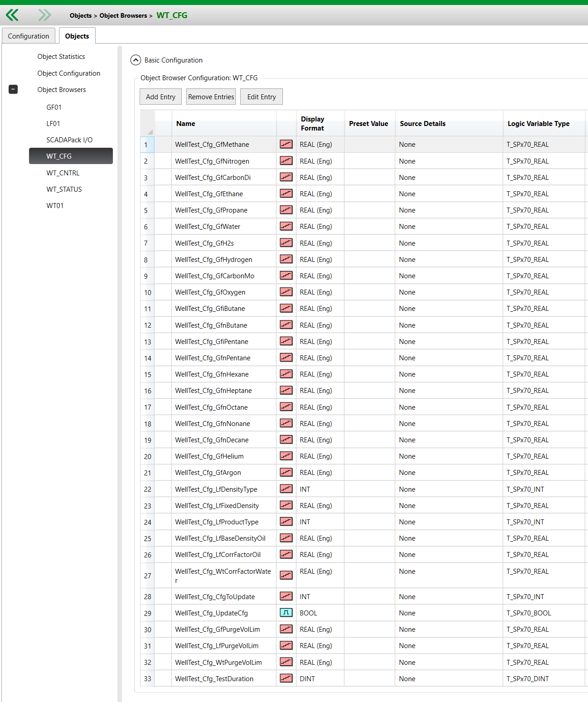The width and height of the screenshot is (588, 702).
Task: Select the Objects tab
Action: tap(77, 36)
